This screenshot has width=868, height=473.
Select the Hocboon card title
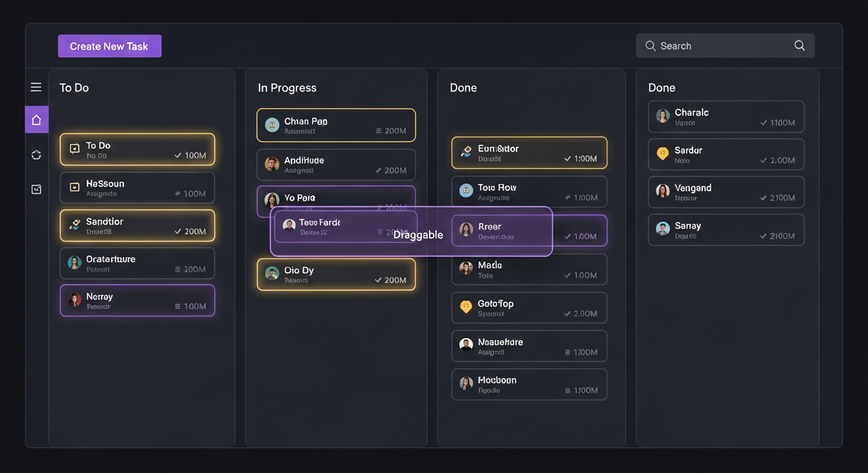(497, 380)
